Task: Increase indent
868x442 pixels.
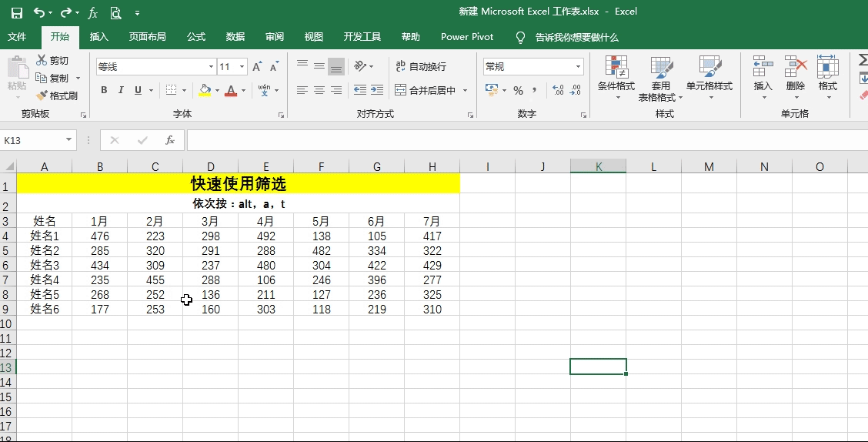Action: point(377,90)
